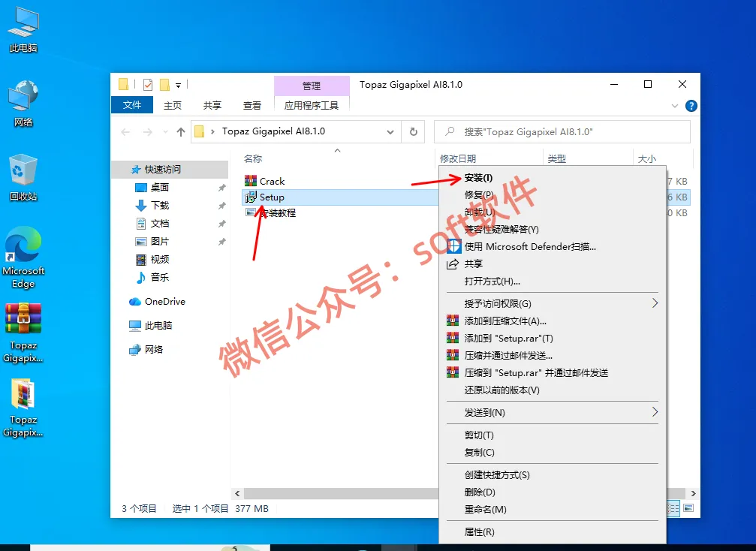
Task: Navigate forward in Explorer
Action: tap(148, 131)
